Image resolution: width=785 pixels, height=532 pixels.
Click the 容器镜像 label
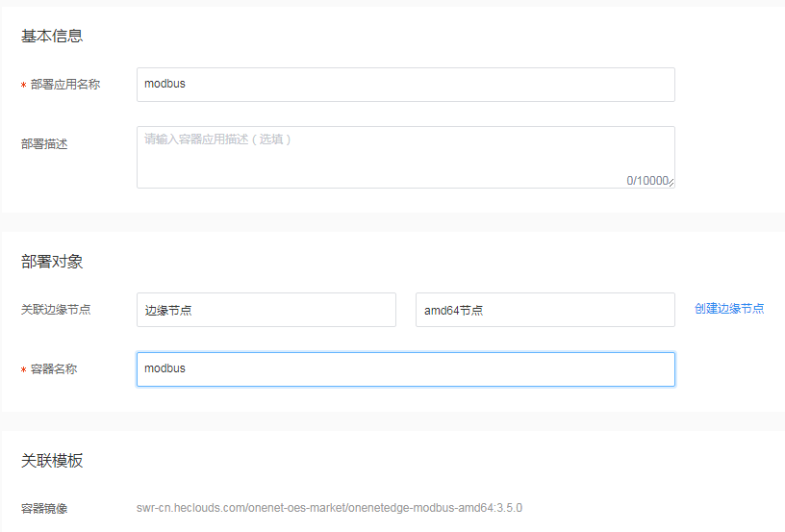[x=44, y=509]
